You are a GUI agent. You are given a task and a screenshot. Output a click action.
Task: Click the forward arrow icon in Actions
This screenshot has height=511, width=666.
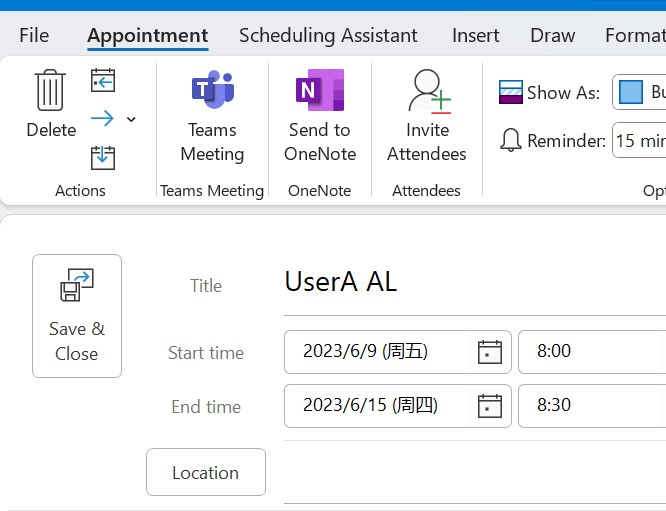point(102,118)
